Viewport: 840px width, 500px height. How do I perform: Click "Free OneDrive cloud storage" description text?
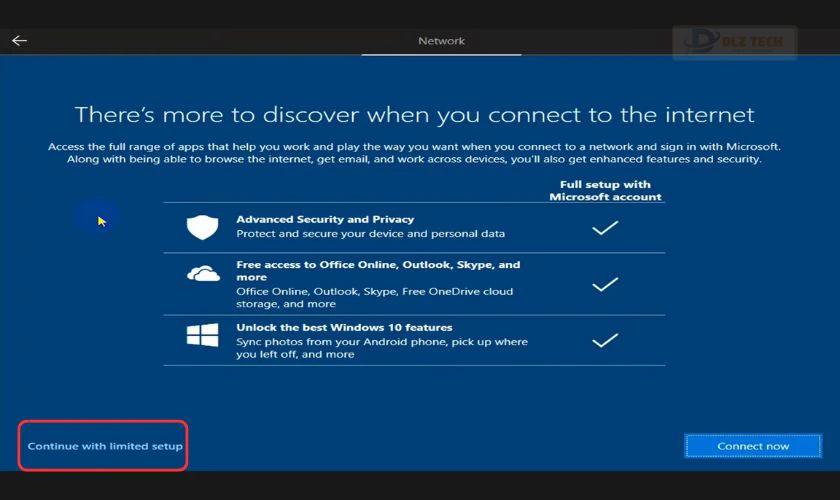point(374,297)
